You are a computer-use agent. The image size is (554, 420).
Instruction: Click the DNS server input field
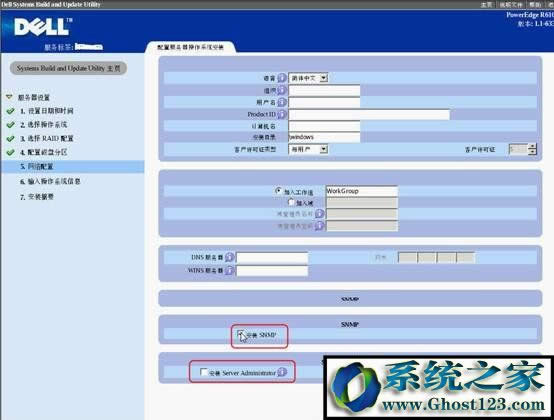[272, 258]
